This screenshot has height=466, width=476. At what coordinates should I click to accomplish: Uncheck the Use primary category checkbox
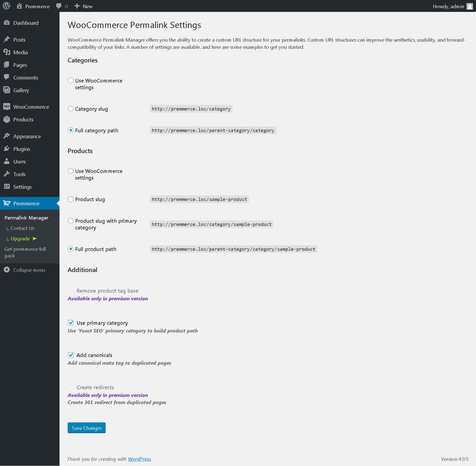point(71,323)
